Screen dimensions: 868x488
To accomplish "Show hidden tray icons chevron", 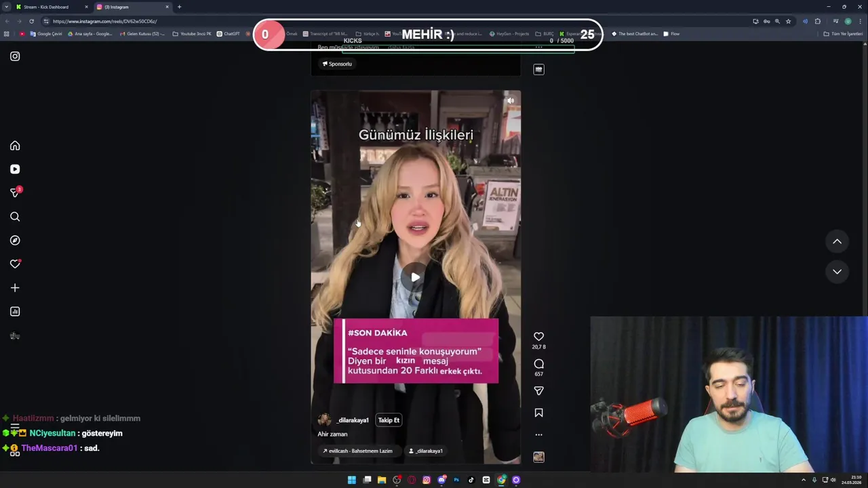I will (804, 480).
